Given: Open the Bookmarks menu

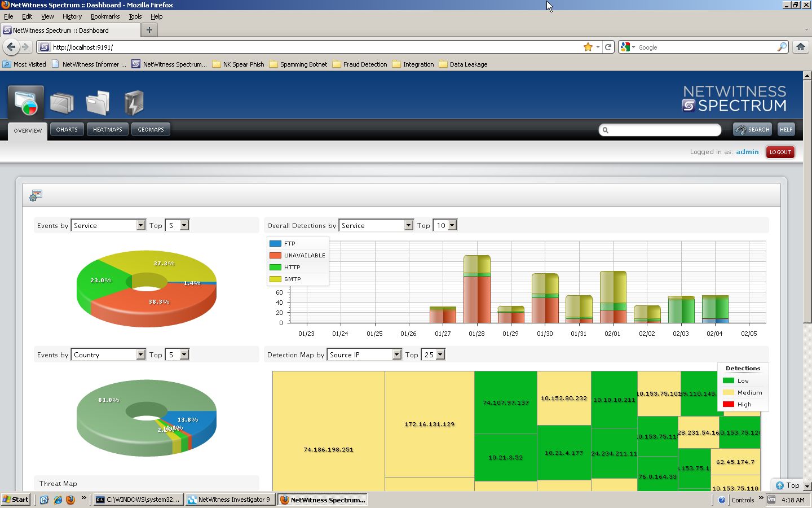Looking at the screenshot, I should pos(105,16).
